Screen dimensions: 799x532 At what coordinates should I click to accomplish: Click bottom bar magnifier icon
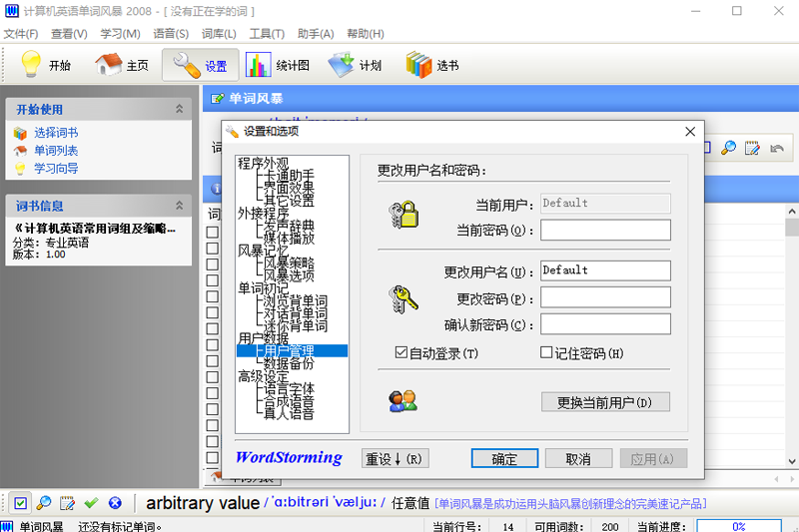click(44, 503)
